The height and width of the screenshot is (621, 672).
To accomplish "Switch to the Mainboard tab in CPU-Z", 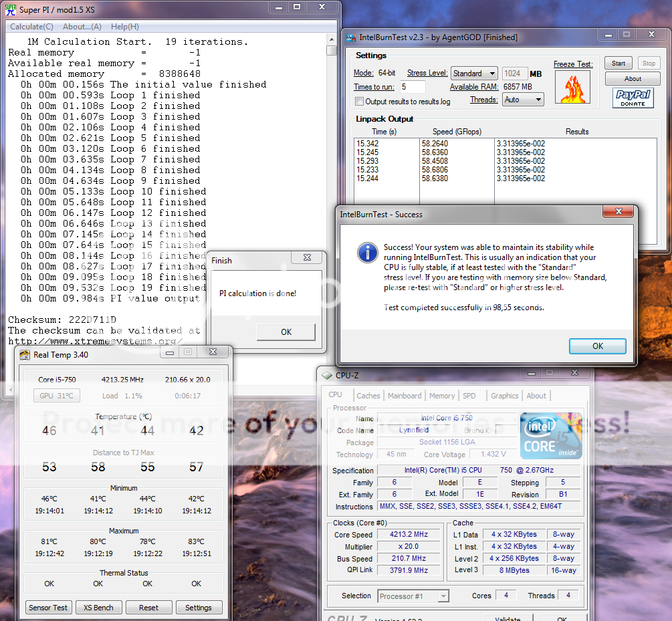I will coord(405,396).
